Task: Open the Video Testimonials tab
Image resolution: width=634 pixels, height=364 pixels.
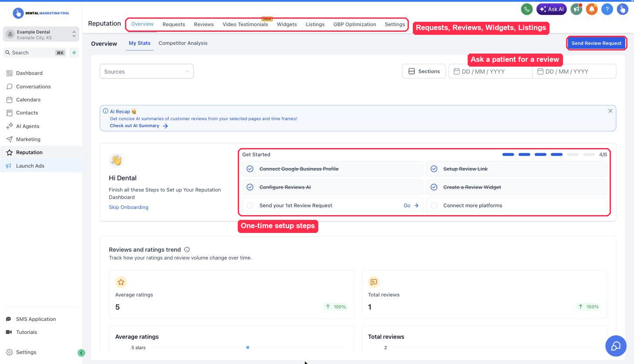Action: pos(245,24)
